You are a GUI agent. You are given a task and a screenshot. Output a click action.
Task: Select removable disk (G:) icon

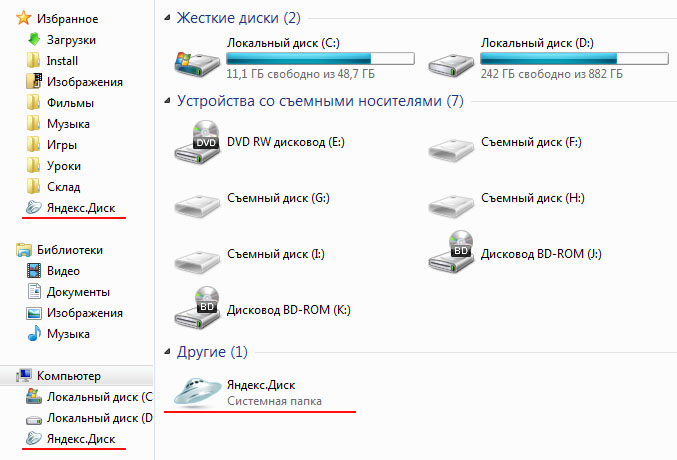(196, 203)
